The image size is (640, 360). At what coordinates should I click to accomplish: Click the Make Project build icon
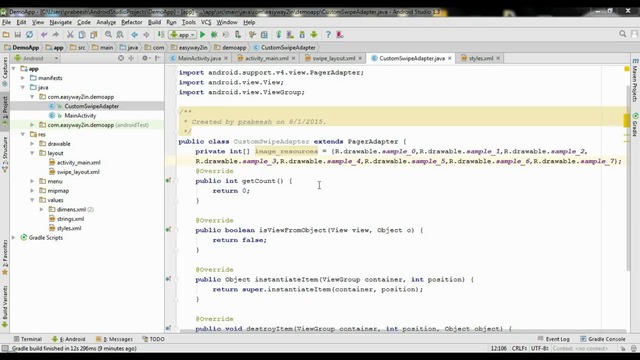tap(161, 35)
